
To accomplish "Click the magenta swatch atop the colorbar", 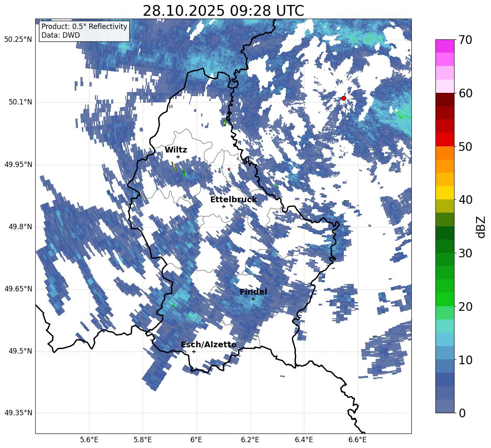I will [x=445, y=46].
